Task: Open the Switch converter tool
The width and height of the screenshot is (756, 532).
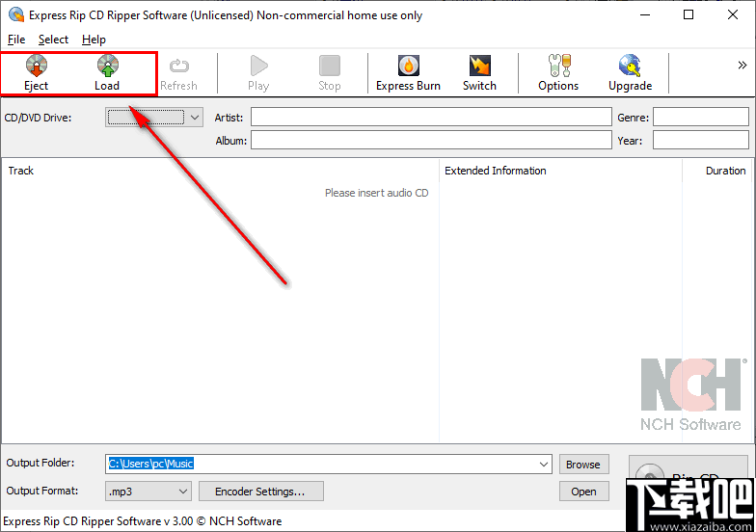Action: tap(480, 73)
